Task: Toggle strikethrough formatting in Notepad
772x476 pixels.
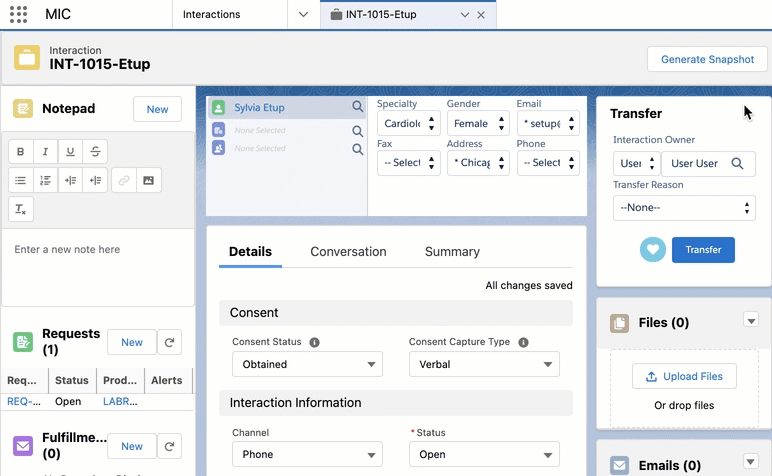Action: (95, 152)
